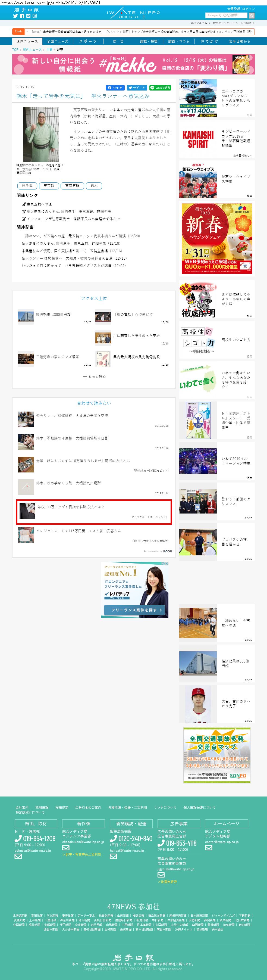
Task: Send the article via the LINEで送る button
Action: [x=160, y=88]
